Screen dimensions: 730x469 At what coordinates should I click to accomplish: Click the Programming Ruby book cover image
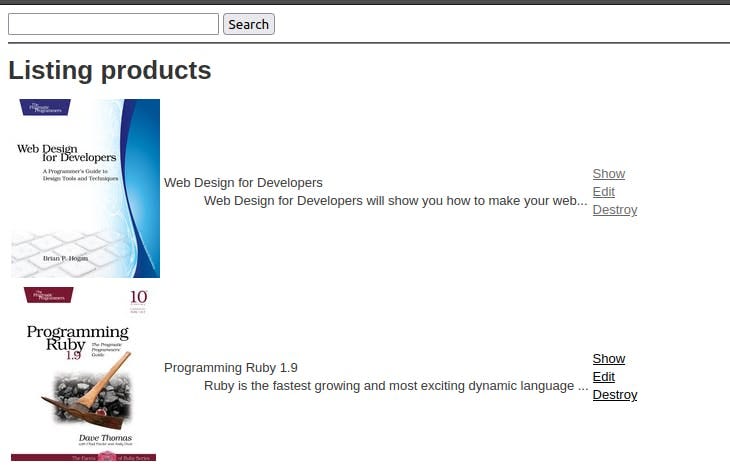[x=85, y=374]
